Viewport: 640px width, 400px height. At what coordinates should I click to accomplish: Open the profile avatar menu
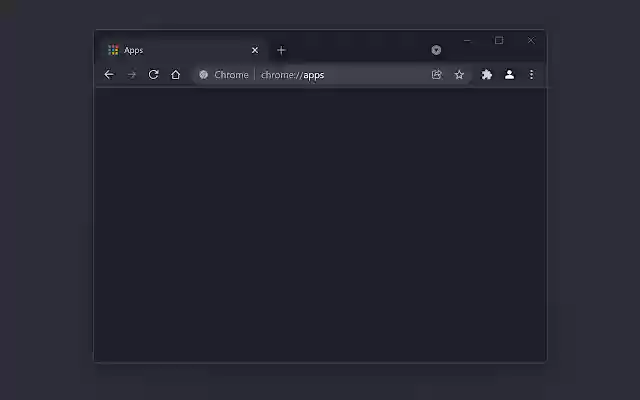click(509, 75)
